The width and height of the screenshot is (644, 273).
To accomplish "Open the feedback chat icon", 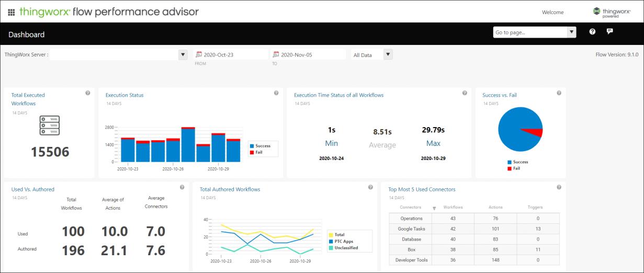I will coord(609,32).
